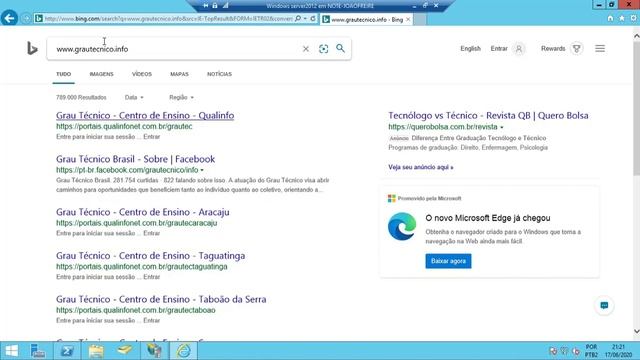Open File Explorer from taskbar
This screenshot has width=640, height=360.
pos(96,351)
